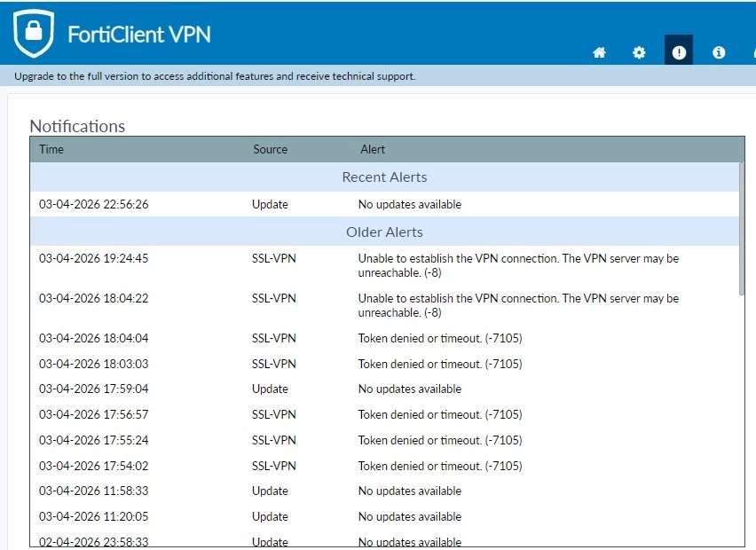
Task: Select timestamp 03-04-2026 11:20:05
Action: click(x=93, y=517)
